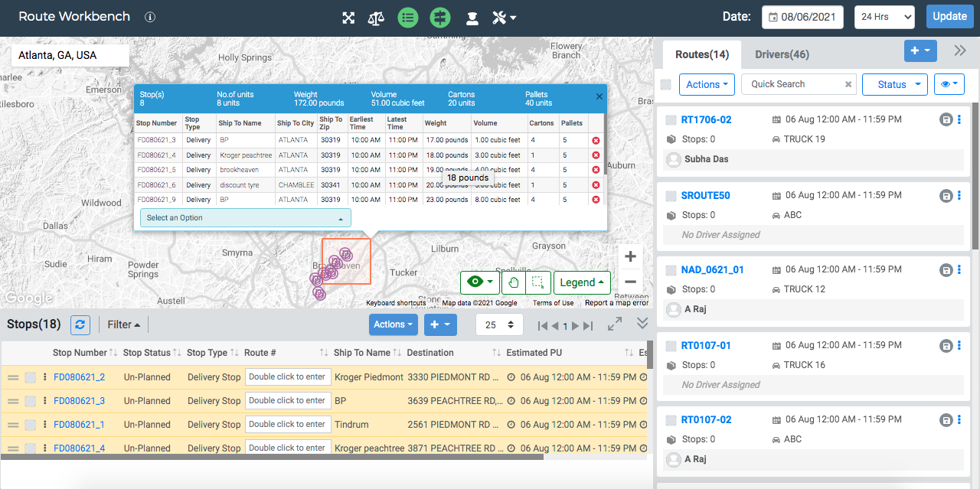The width and height of the screenshot is (980, 489).
Task: Open stop FD080621_2 details link
Action: [x=79, y=377]
